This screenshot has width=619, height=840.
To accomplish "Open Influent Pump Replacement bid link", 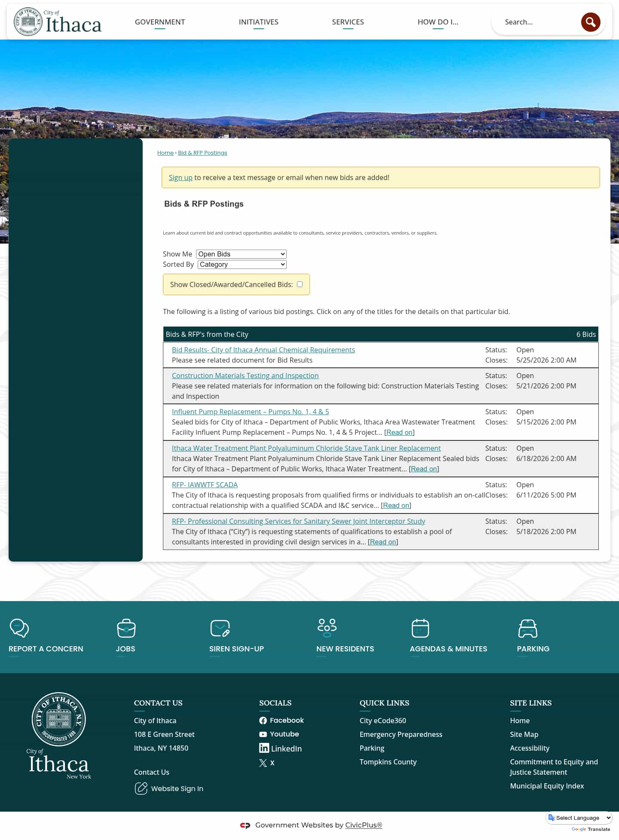I will tap(251, 412).
